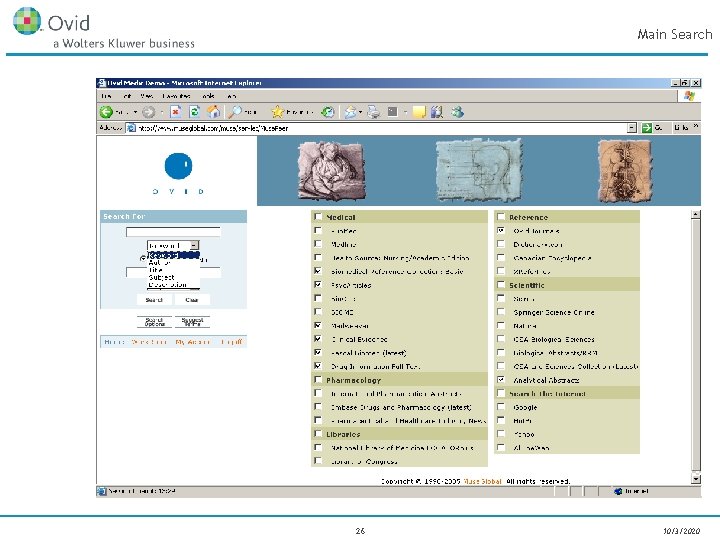This screenshot has height=540, width=720.
Task: Uncheck the Clinical Evidence checkbox
Action: pyautogui.click(x=318, y=339)
